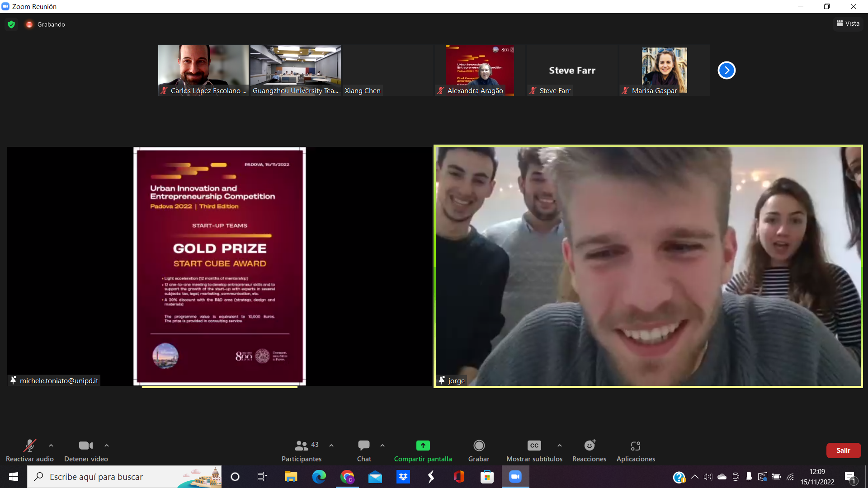The height and width of the screenshot is (488, 868).
Task: Click the Wi-Fi network tray icon
Action: (790, 477)
